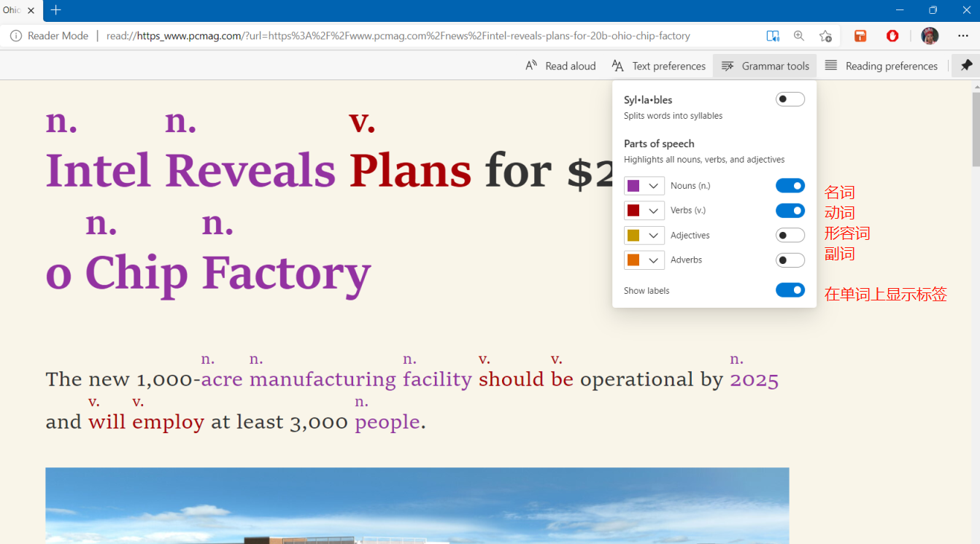
Task: Open the Verbs color dropdown
Action: coord(644,211)
